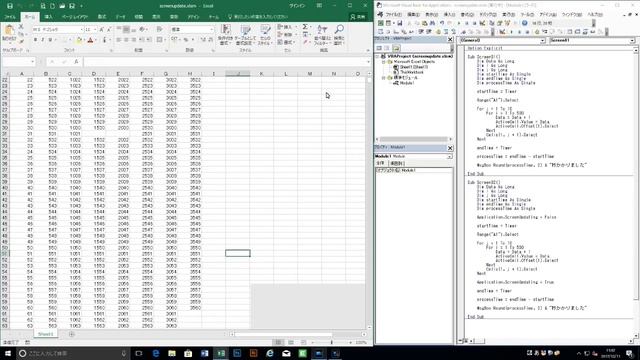Click Help question icon in VBA toolbar
Image resolution: width=640 pixels, height=360 pixels.
(525, 23)
